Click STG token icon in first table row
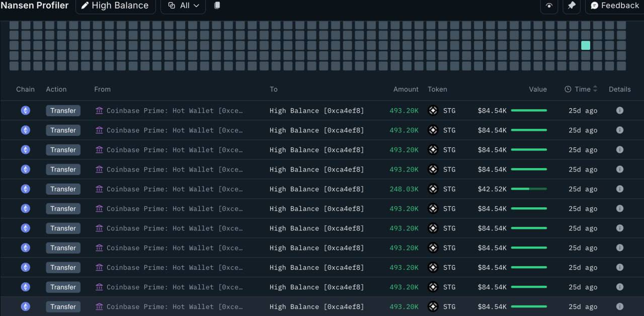Viewport: 644px width, 316px height. pyautogui.click(x=433, y=111)
